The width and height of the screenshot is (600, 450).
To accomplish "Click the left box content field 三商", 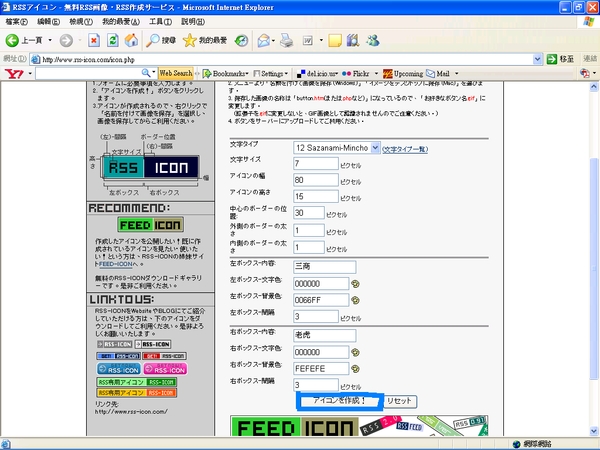I will [324, 267].
